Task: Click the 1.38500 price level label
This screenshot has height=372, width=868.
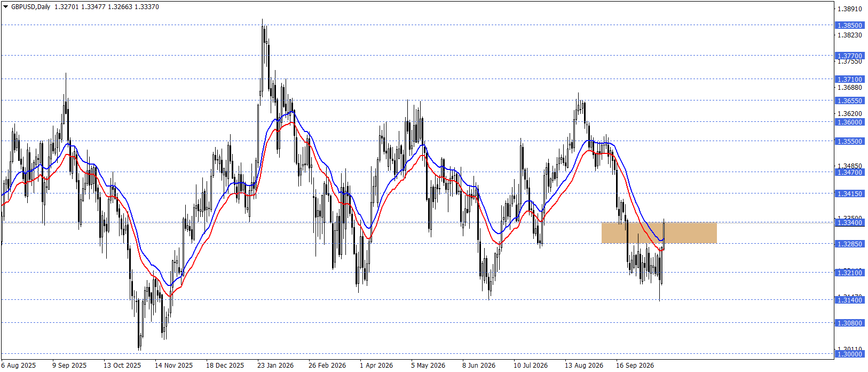Action: (849, 25)
